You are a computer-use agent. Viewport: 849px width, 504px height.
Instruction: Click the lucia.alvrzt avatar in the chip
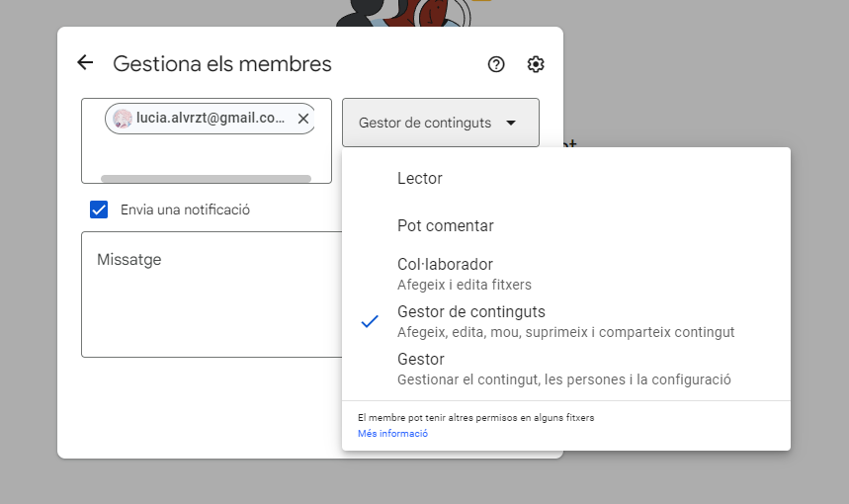[123, 119]
